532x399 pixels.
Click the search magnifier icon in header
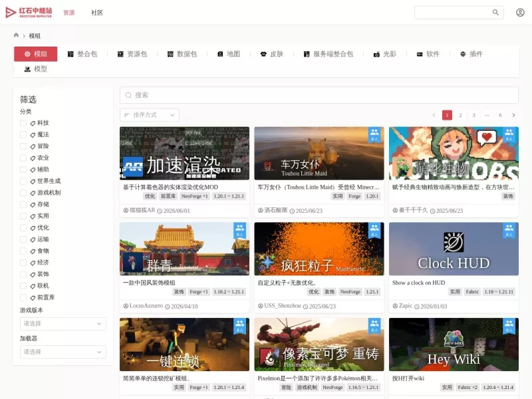point(495,13)
